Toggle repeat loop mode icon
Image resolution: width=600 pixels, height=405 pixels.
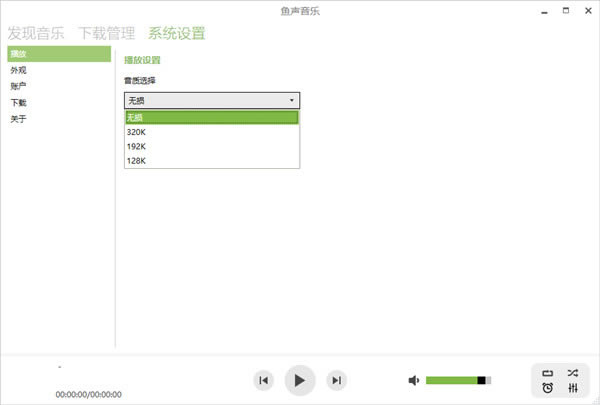[x=548, y=373]
